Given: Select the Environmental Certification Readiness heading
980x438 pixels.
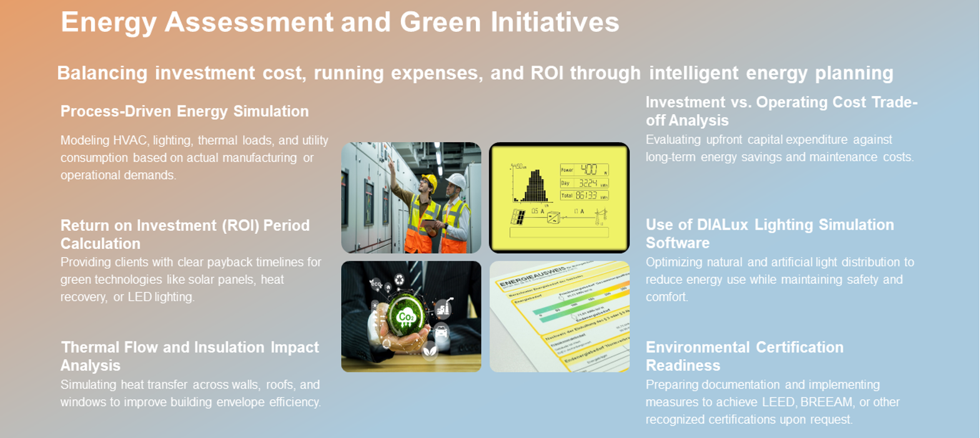Looking at the screenshot, I should point(745,356).
